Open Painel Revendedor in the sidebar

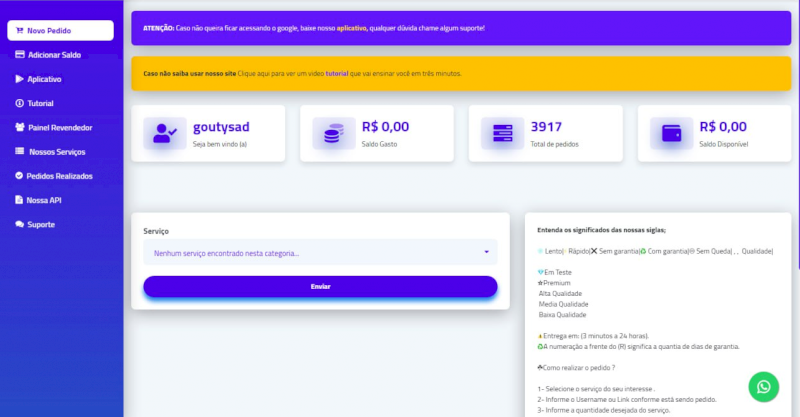coord(60,128)
